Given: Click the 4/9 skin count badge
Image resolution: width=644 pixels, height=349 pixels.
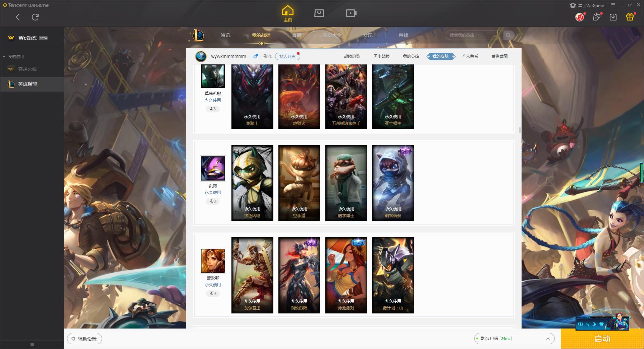Looking at the screenshot, I should 213,294.
